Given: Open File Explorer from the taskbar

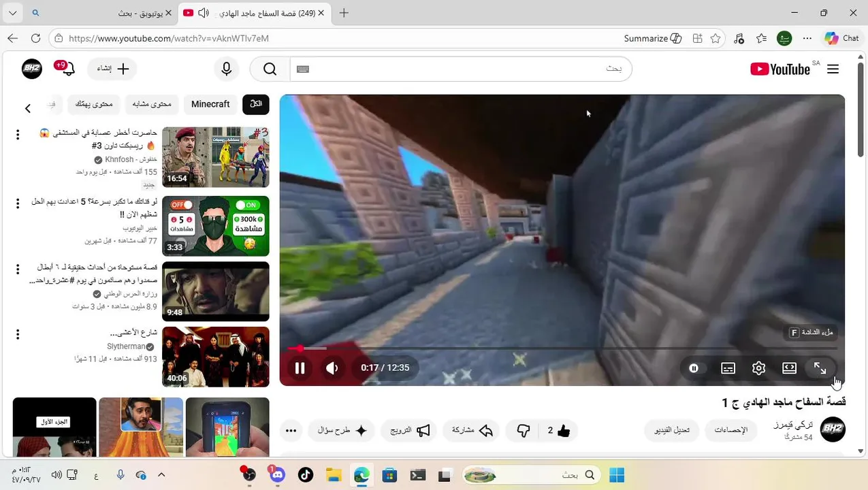Looking at the screenshot, I should (334, 475).
